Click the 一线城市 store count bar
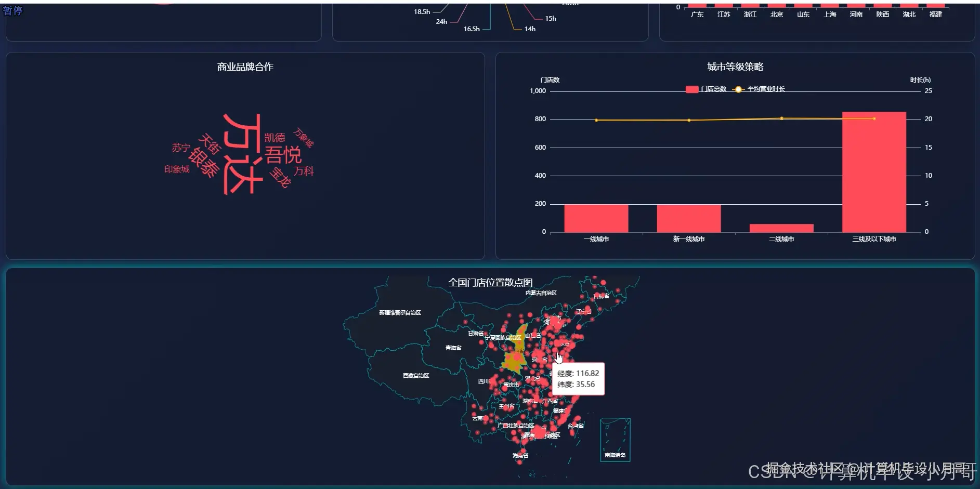 point(596,218)
